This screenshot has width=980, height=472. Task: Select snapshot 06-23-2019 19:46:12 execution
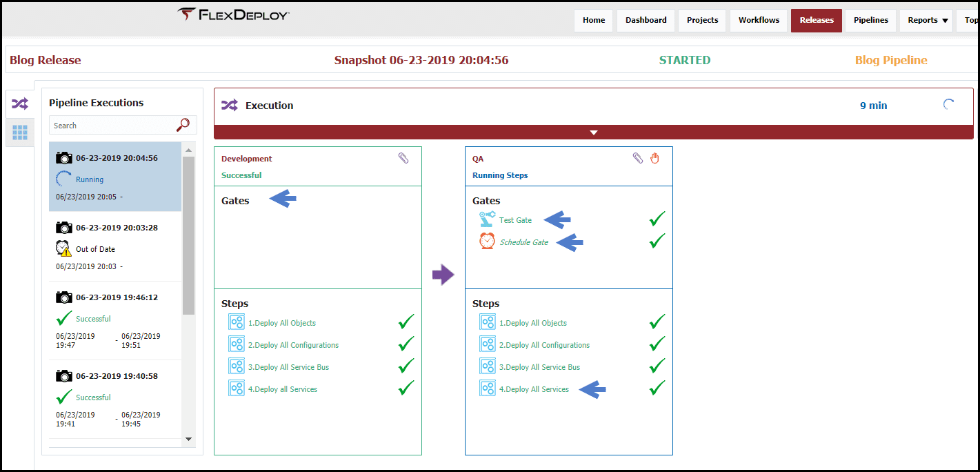pos(115,321)
